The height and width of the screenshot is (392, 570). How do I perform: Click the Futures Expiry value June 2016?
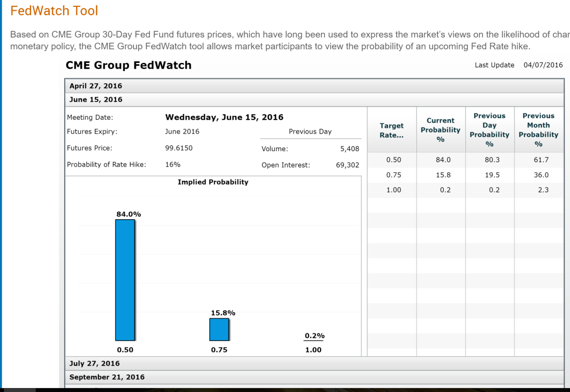click(x=182, y=131)
